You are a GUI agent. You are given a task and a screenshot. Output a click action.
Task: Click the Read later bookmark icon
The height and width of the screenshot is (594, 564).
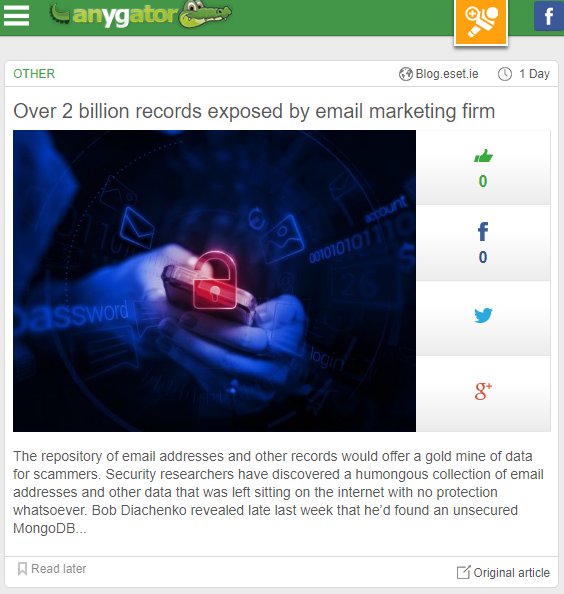pyautogui.click(x=22, y=569)
